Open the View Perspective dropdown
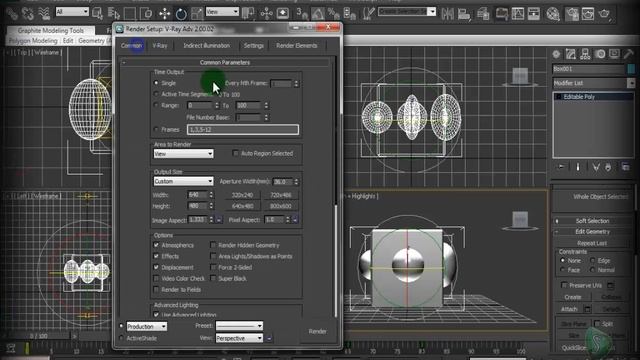The image size is (640, 360). pos(239,338)
